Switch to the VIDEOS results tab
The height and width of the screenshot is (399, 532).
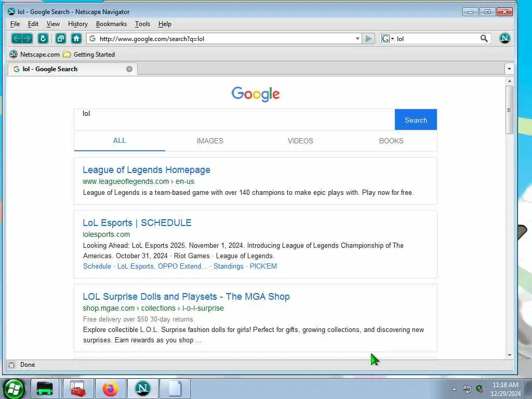click(x=300, y=141)
